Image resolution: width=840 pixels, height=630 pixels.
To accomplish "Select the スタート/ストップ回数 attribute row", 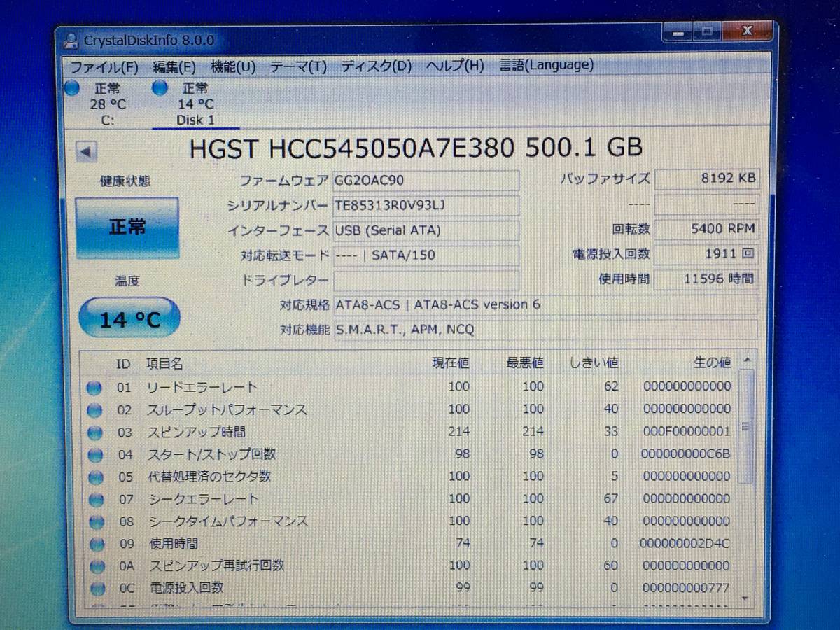I will point(409,454).
